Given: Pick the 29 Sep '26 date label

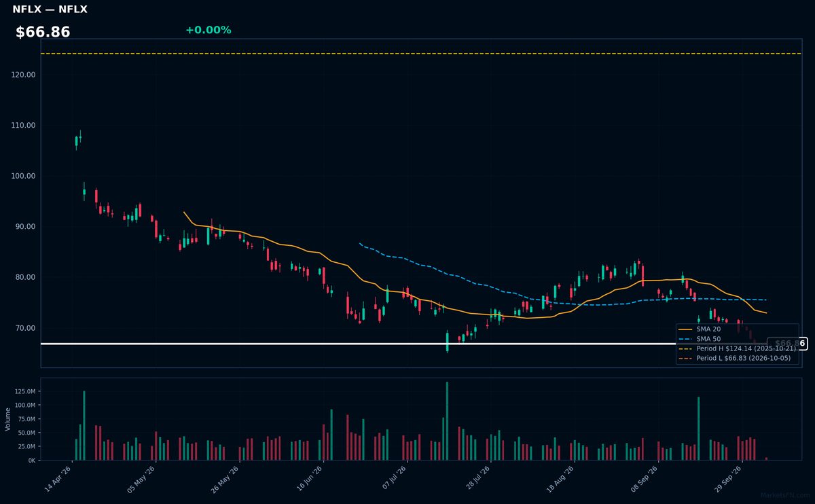Looking at the screenshot, I should pyautogui.click(x=728, y=480).
